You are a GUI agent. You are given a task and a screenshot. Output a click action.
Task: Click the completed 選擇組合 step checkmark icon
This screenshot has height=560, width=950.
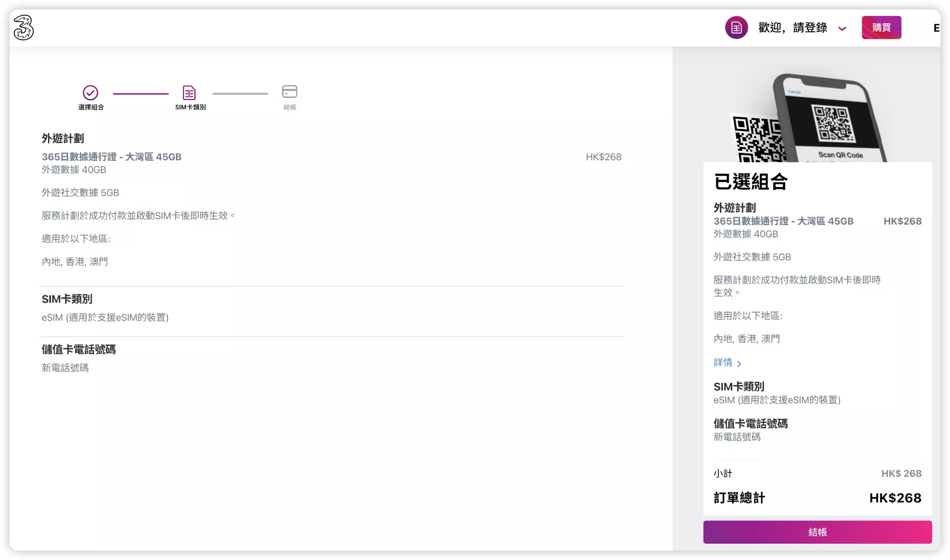point(90,93)
